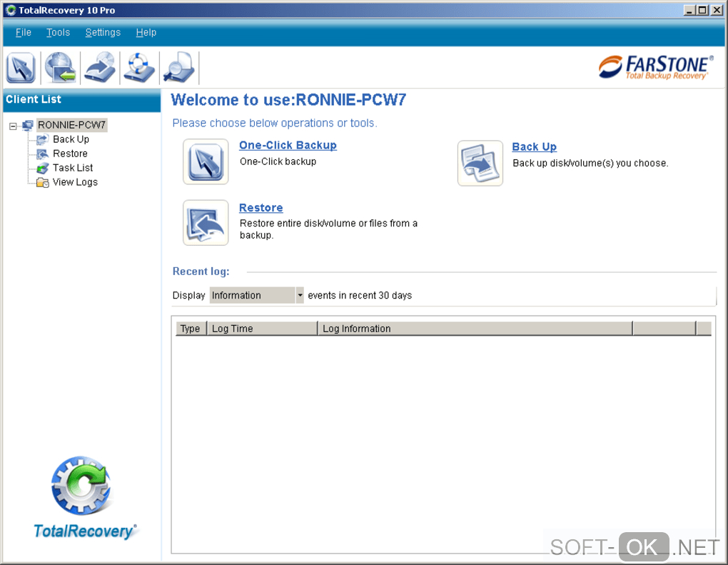This screenshot has width=728, height=565.
Task: Open the File menu
Action: 24,33
